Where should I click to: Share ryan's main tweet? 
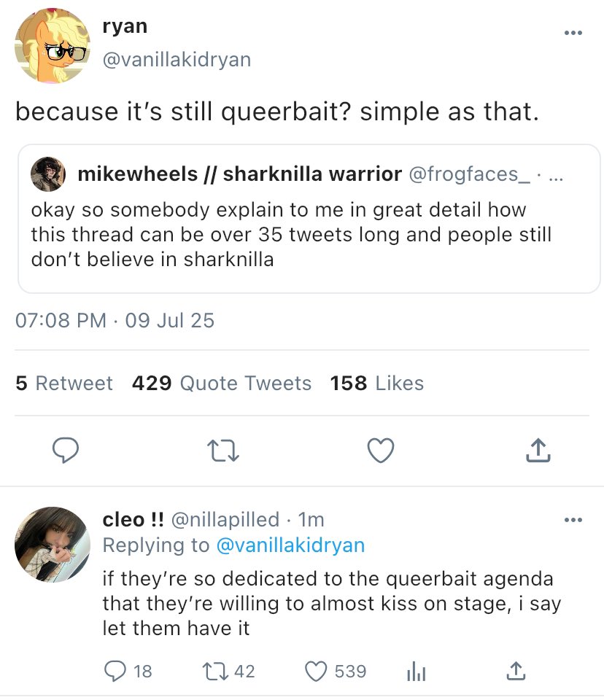[538, 451]
